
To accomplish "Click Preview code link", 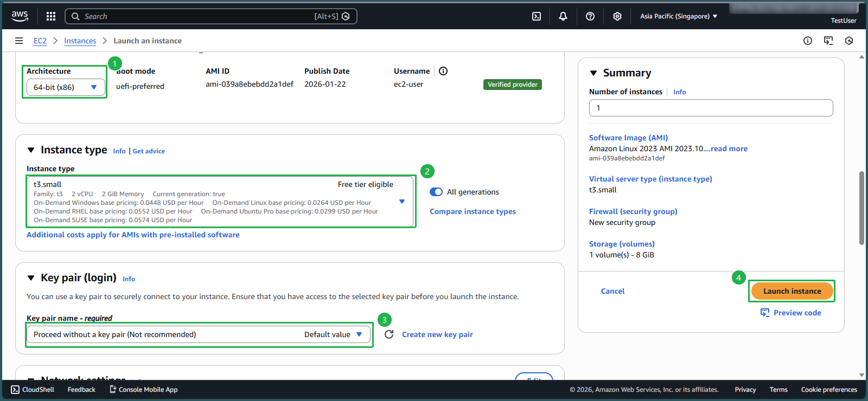I will (797, 313).
